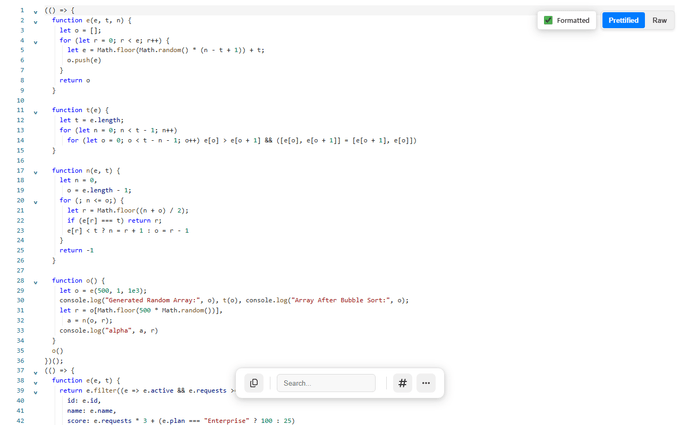
Task: Focus the Search input field
Action: [326, 383]
